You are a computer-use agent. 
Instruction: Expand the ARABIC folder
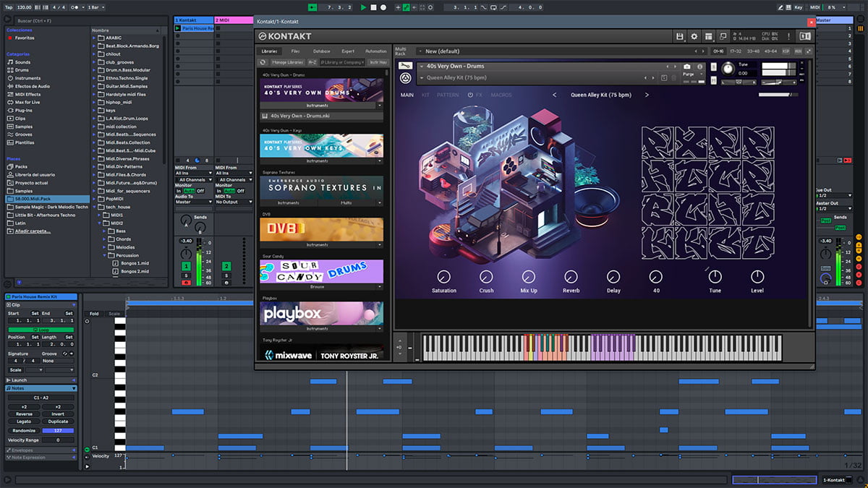pyautogui.click(x=95, y=38)
